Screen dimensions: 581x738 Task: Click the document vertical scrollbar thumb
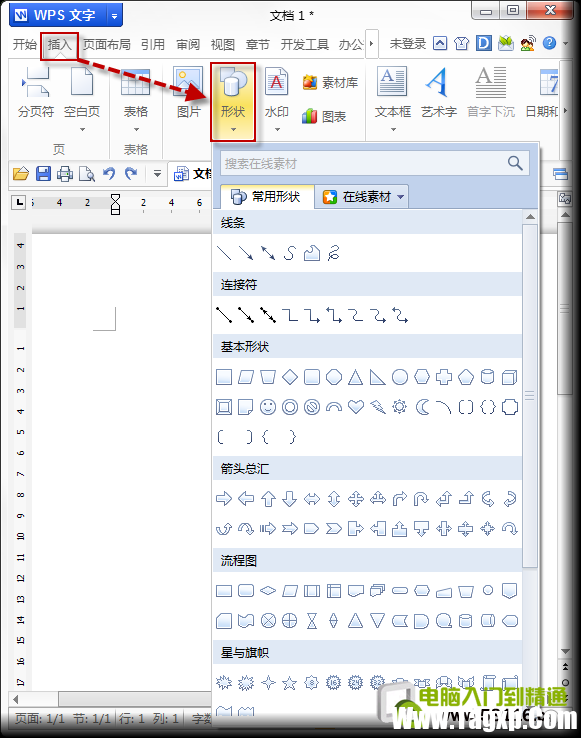click(565, 309)
